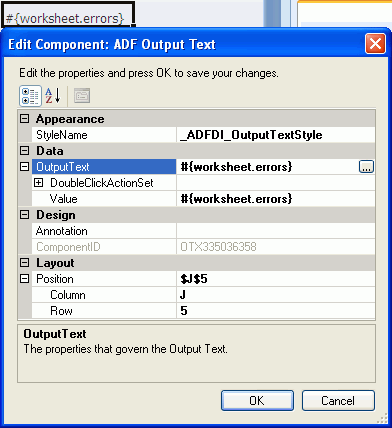Sort properties alphabetically
Screen dimensions: 392x428
[53, 96]
